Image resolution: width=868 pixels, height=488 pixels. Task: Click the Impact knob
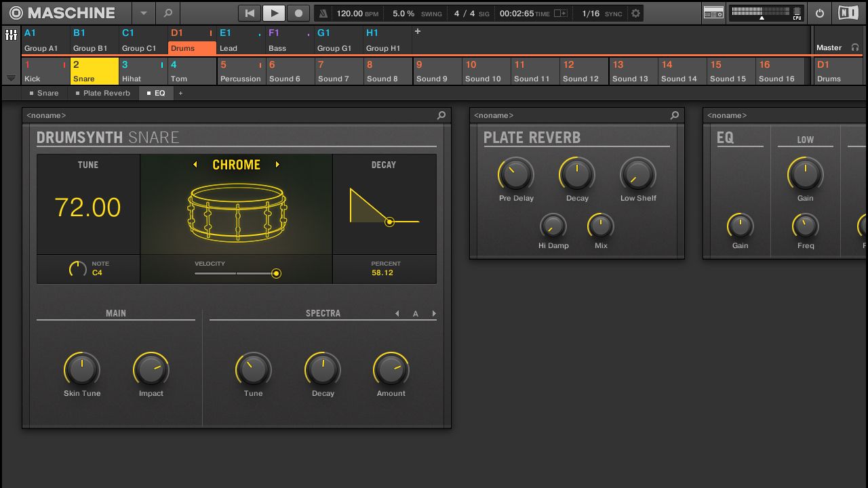point(151,370)
